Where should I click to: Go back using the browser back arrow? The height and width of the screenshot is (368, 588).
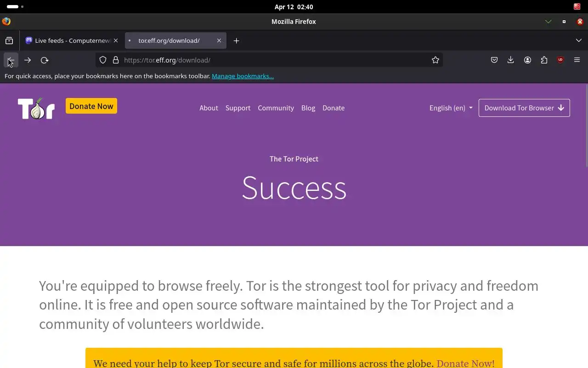pyautogui.click(x=11, y=60)
